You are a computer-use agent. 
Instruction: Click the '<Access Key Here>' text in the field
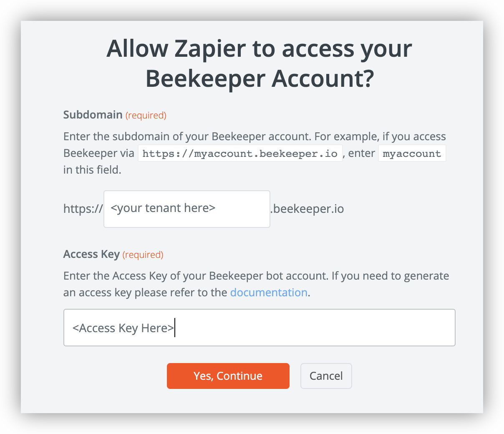coord(123,328)
